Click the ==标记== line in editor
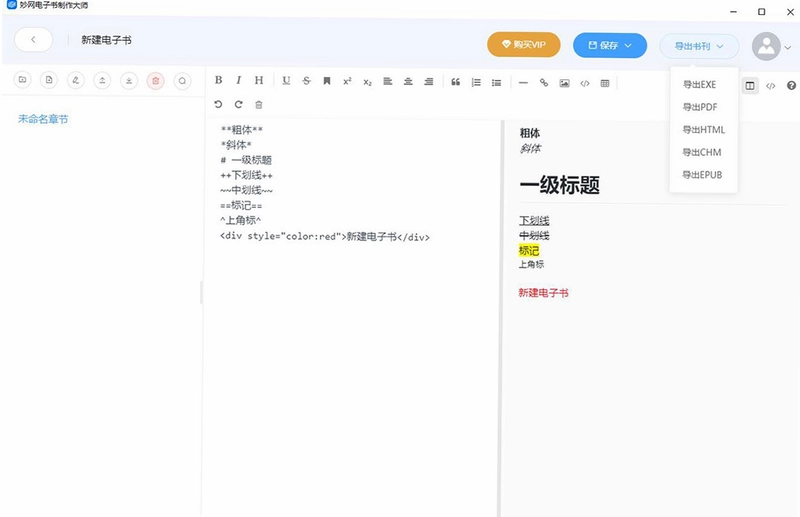Image resolution: width=800 pixels, height=517 pixels. point(241,205)
